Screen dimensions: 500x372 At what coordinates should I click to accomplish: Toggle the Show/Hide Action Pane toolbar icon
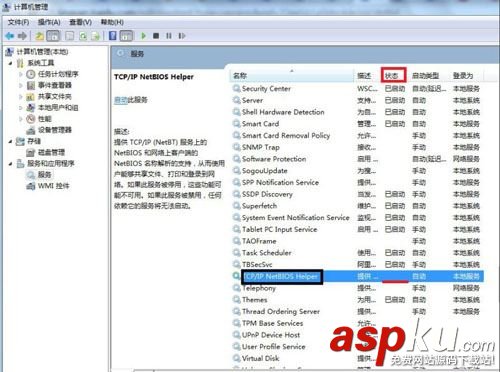click(x=126, y=36)
